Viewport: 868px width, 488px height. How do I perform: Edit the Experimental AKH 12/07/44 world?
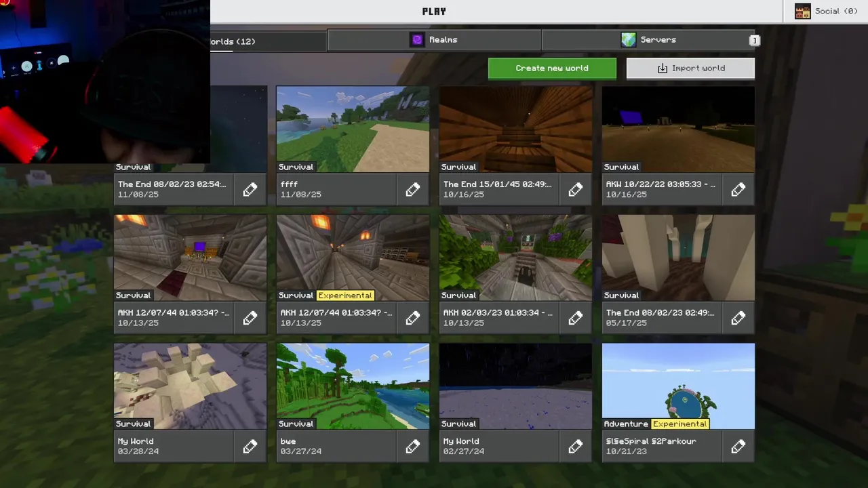[412, 318]
